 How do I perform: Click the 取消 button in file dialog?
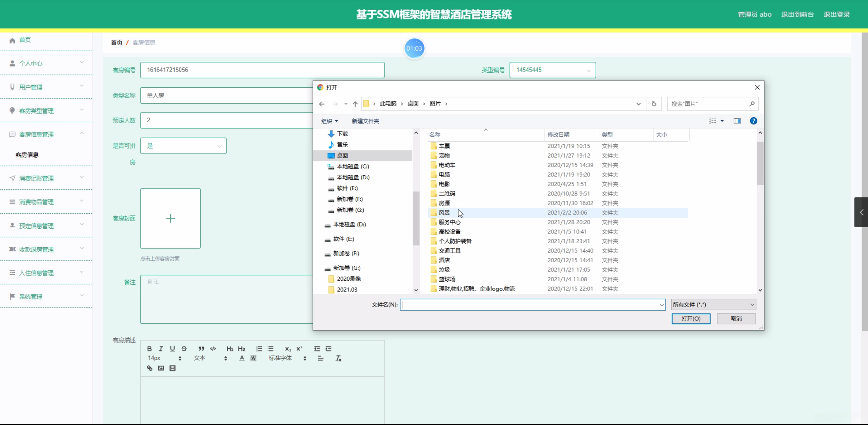click(736, 319)
